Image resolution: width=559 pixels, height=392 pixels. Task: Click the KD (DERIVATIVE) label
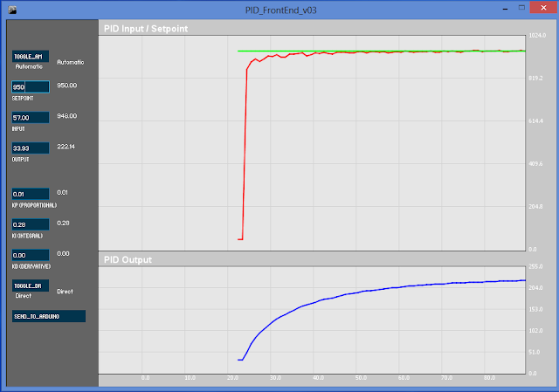31,266
